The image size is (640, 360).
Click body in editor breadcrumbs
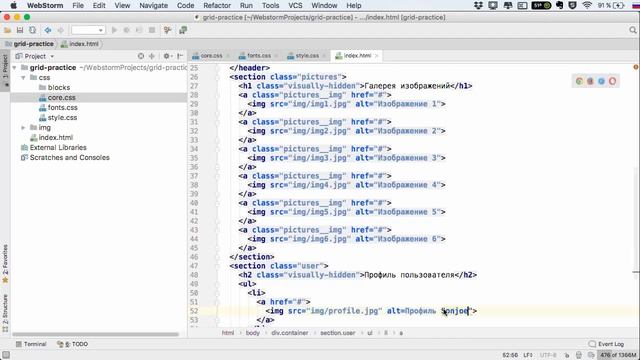point(253,333)
